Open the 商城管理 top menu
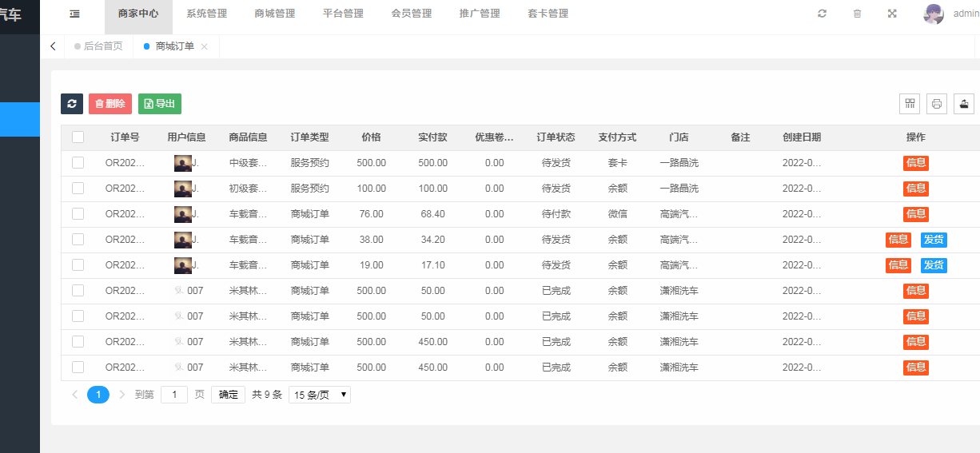Image resolution: width=980 pixels, height=453 pixels. [x=275, y=14]
